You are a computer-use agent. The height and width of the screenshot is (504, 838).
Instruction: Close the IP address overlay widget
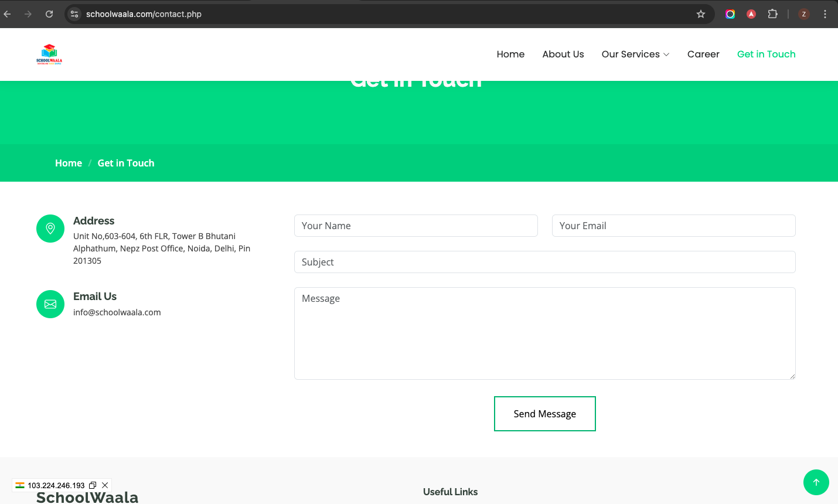(x=105, y=485)
